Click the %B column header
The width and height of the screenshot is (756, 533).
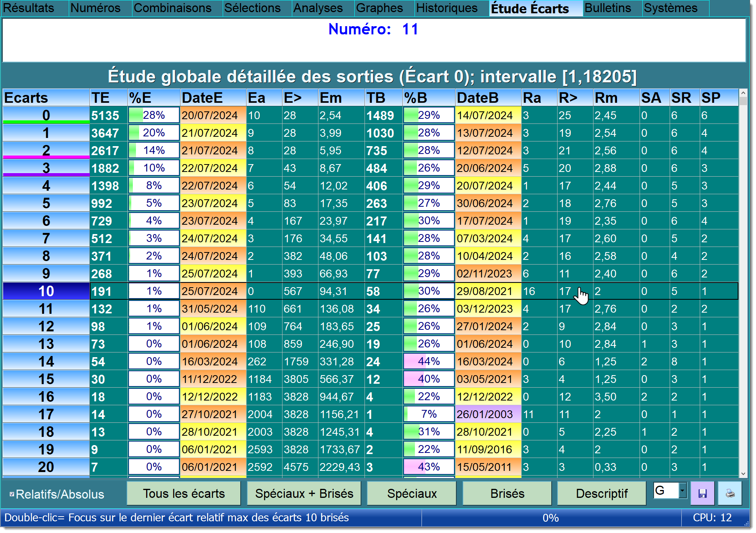pyautogui.click(x=429, y=98)
